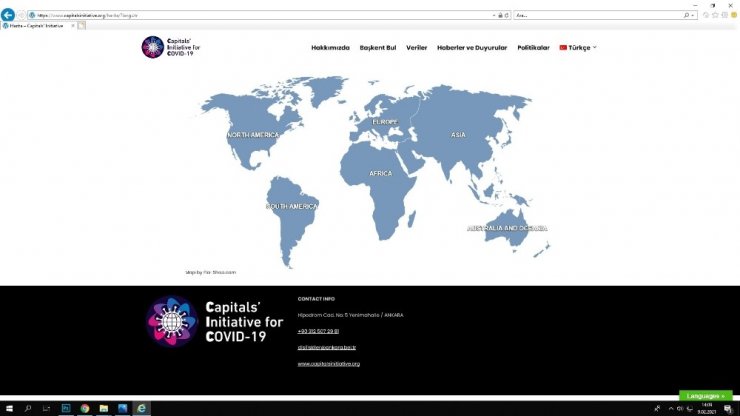The image size is (740, 416).
Task: Open a new blank browser tab
Action: click(x=82, y=26)
